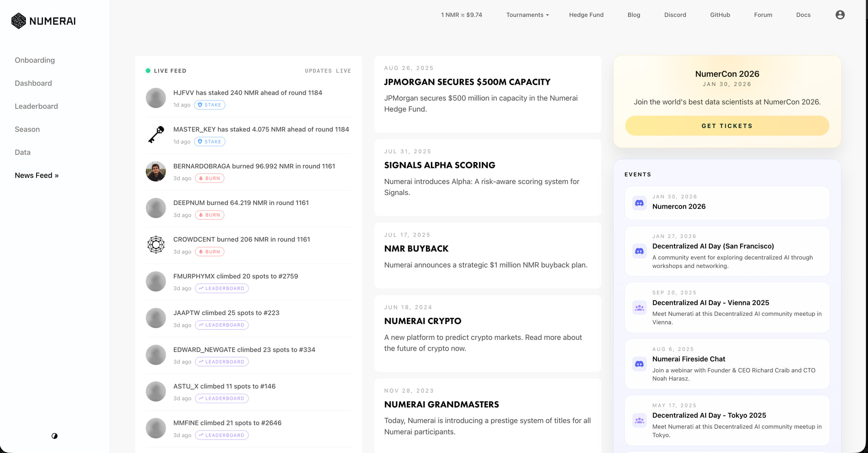Click the Discord icon for Numercon 2026 event
Screen dimensions: 868x453
639,203
